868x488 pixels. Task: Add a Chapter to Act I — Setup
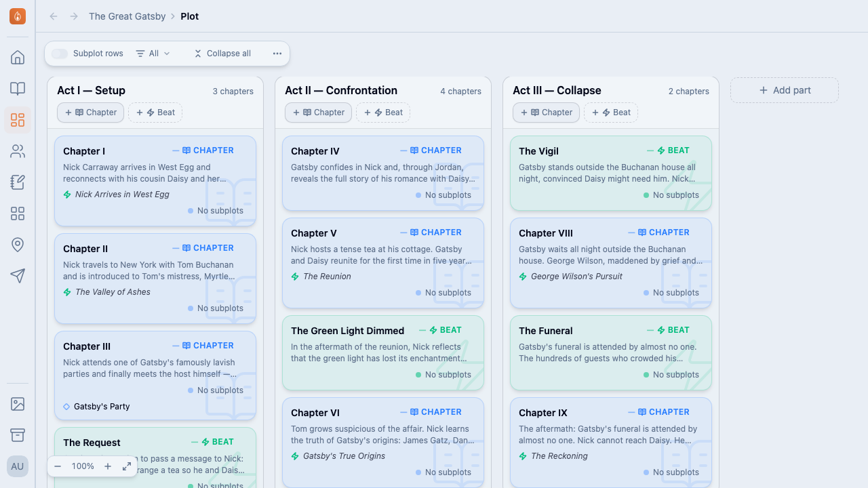[x=91, y=113]
